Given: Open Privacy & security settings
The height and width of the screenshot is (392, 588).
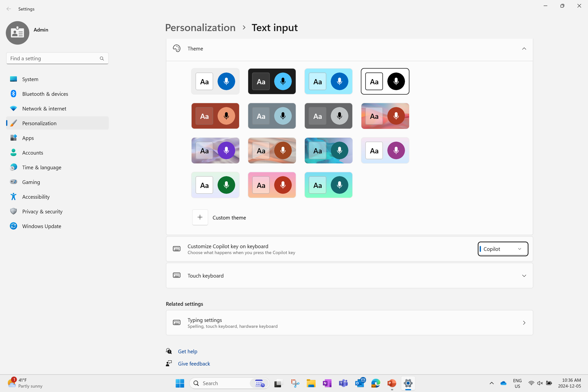Looking at the screenshot, I should 42,211.
